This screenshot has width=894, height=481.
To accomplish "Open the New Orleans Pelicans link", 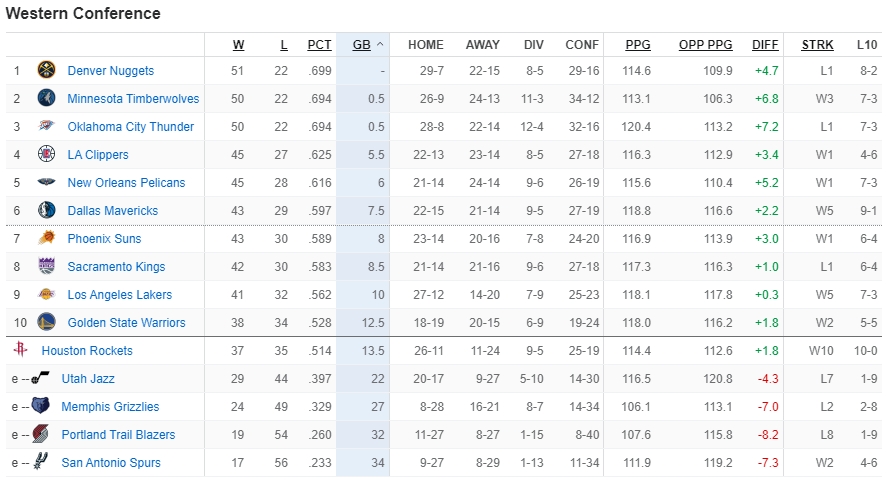I will pyautogui.click(x=126, y=183).
